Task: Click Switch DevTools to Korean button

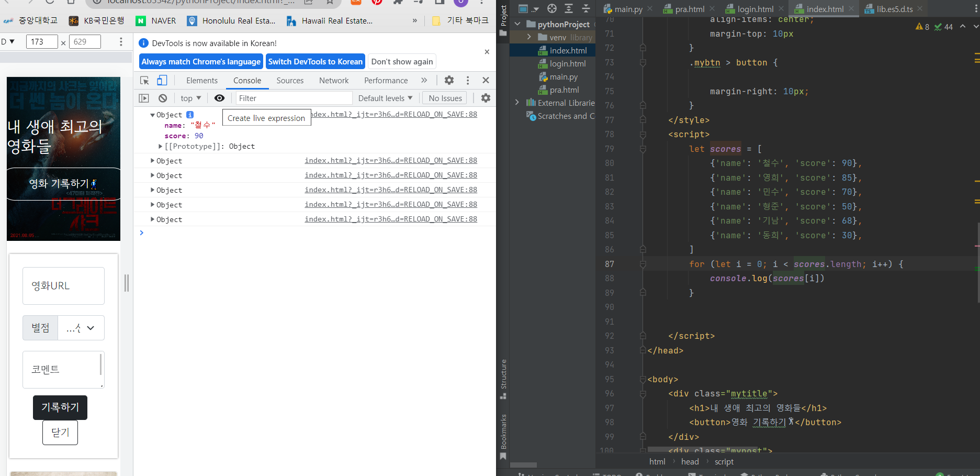Action: point(316,61)
